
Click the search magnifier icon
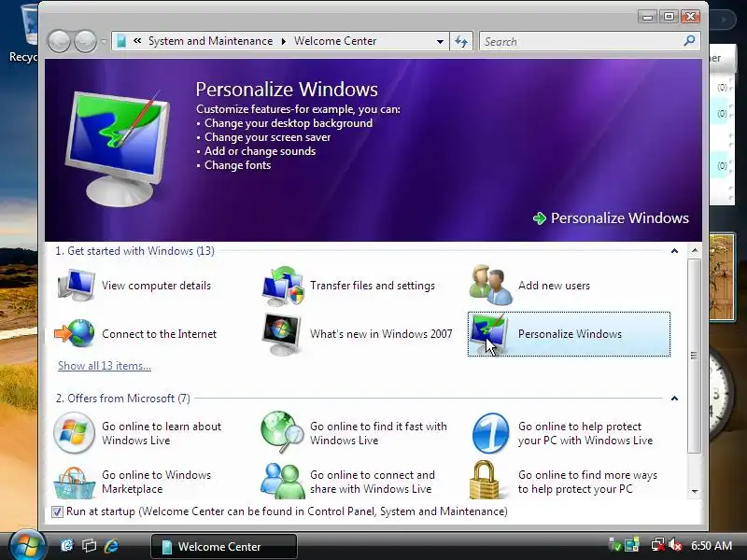tap(689, 41)
